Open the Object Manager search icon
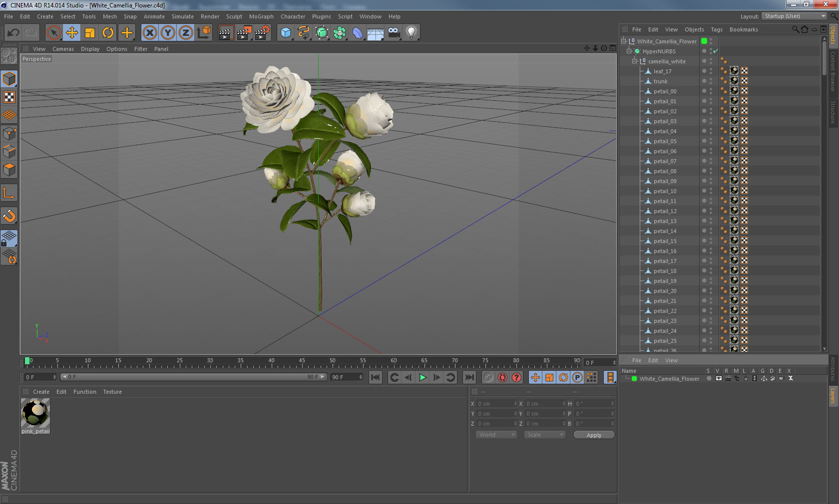 (x=795, y=29)
